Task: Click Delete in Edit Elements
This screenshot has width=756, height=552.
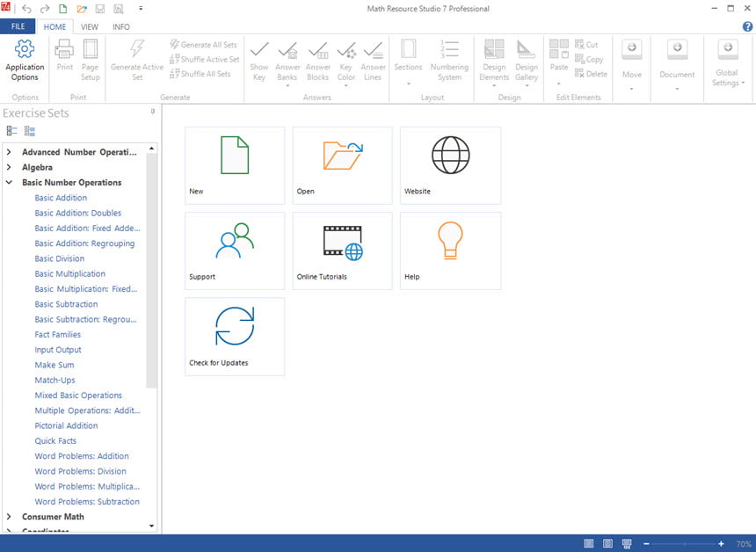Action: (591, 74)
